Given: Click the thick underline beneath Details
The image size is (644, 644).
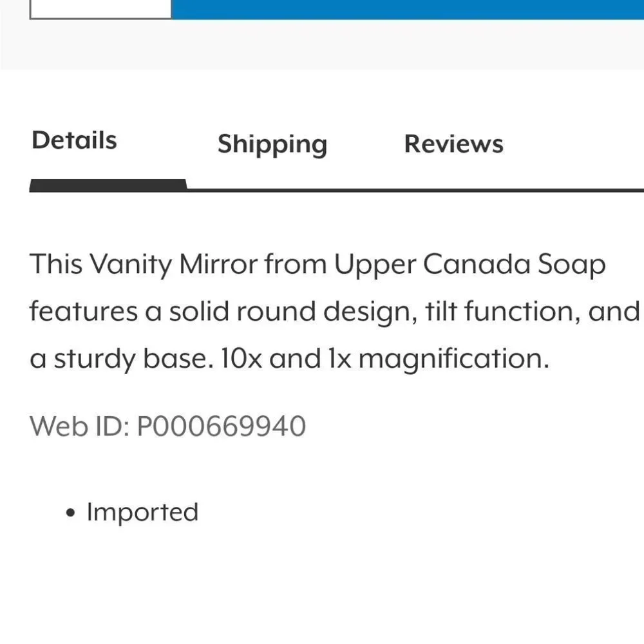Looking at the screenshot, I should [108, 185].
